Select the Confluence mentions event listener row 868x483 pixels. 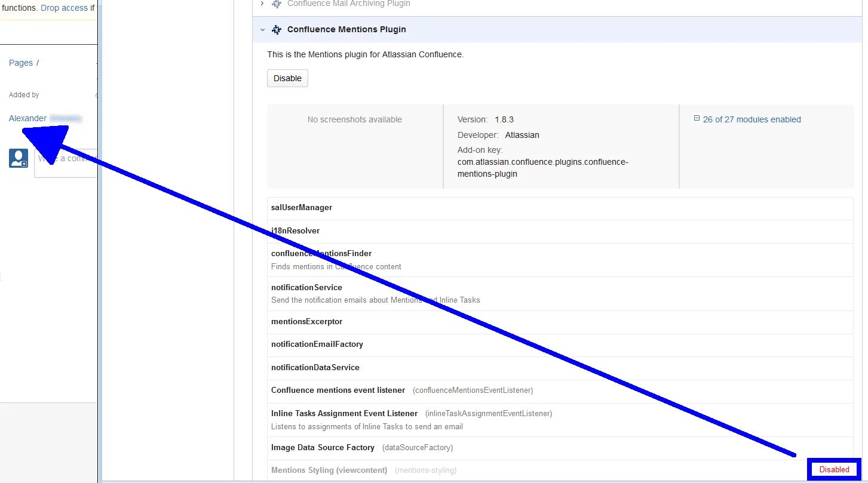[x=560, y=391]
